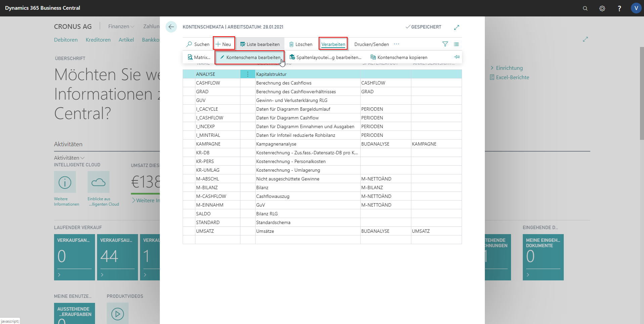
Task: Show more actions ellipsis after Drucken/Senden
Action: [x=397, y=44]
